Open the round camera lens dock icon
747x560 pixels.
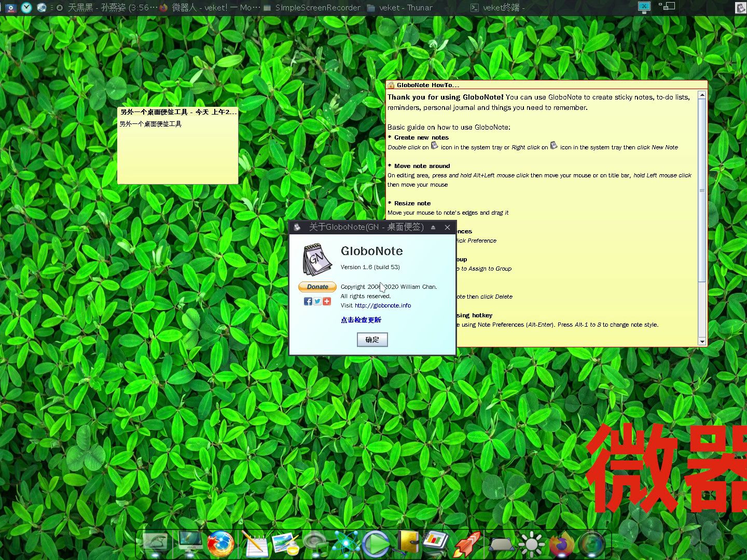coord(592,544)
